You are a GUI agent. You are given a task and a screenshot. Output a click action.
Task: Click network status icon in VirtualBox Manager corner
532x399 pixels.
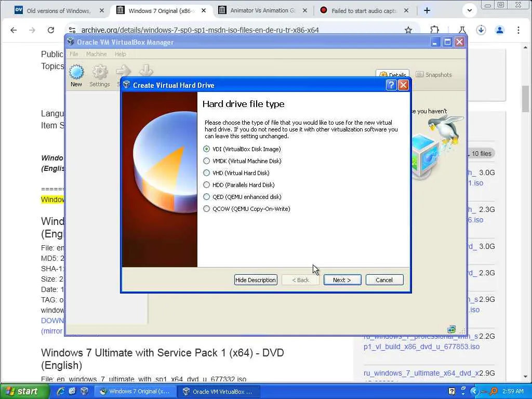[451, 329]
